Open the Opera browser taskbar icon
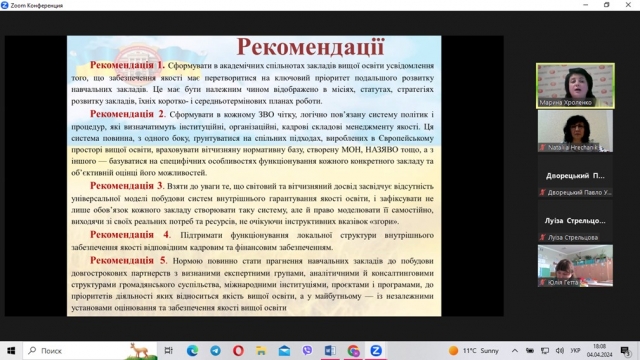The height and width of the screenshot is (360, 640). click(x=238, y=351)
